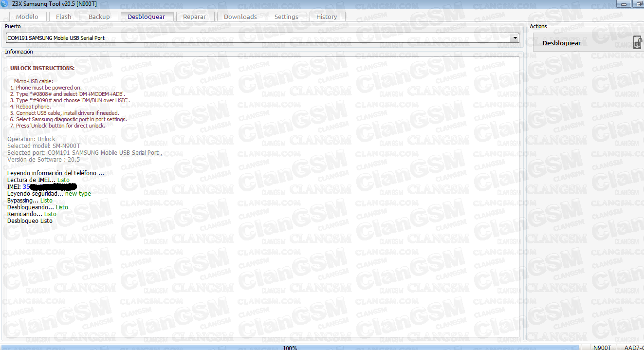Open the Flash tab
The height and width of the screenshot is (350, 644).
[x=63, y=17]
